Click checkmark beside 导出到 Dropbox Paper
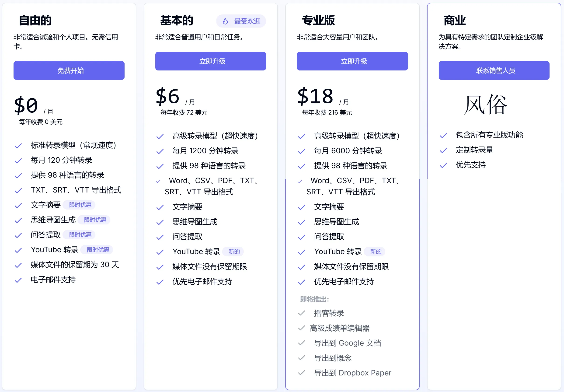The image size is (564, 392). click(x=302, y=373)
